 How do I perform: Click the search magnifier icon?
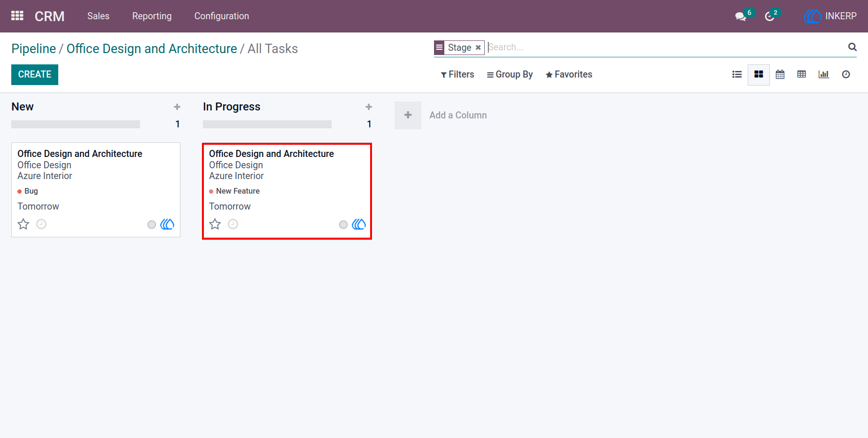coord(852,47)
